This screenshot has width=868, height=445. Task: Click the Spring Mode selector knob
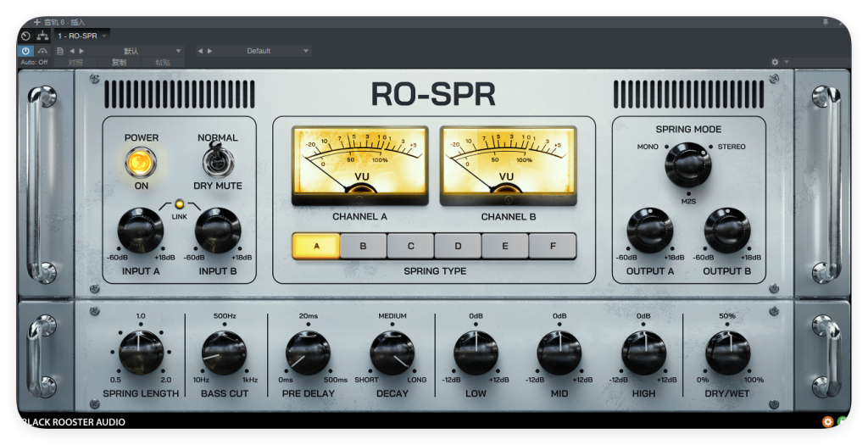688,165
